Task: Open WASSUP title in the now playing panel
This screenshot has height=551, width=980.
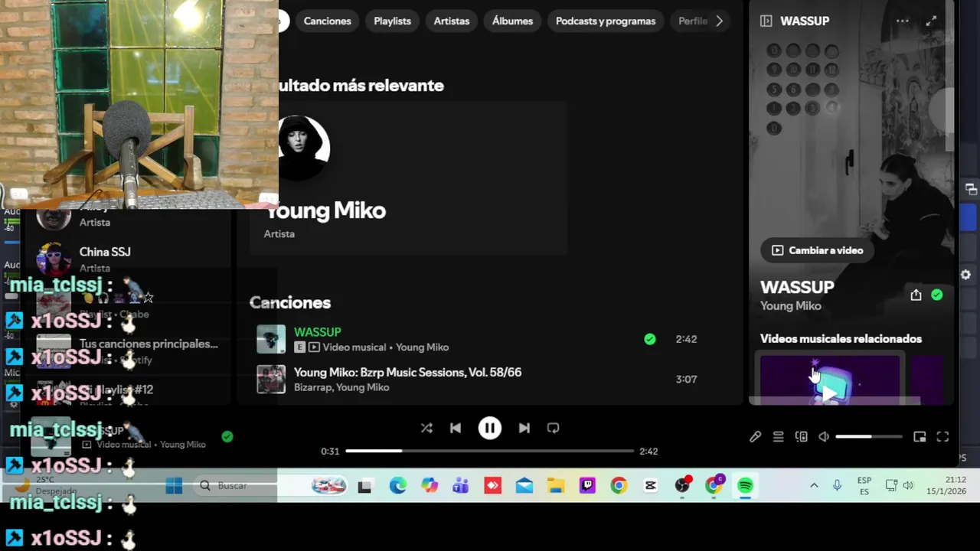Action: pyautogui.click(x=797, y=287)
